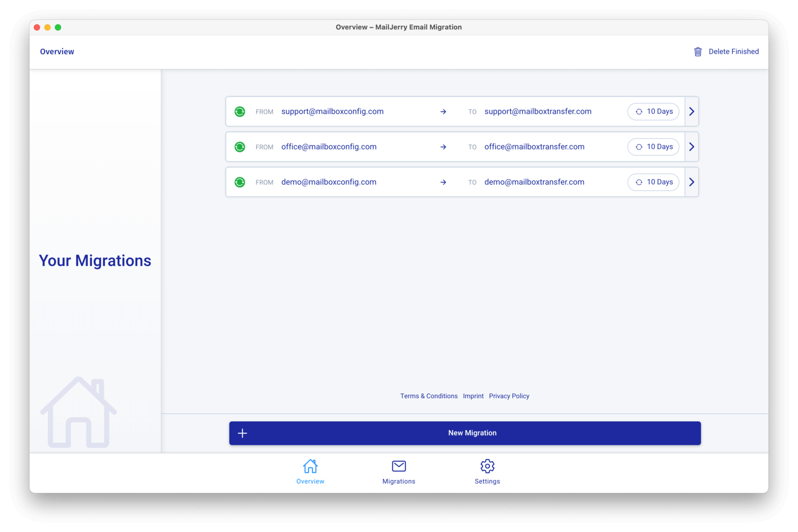Click the arrow icon in the demo migration row
This screenshot has height=532, width=798.
[443, 182]
